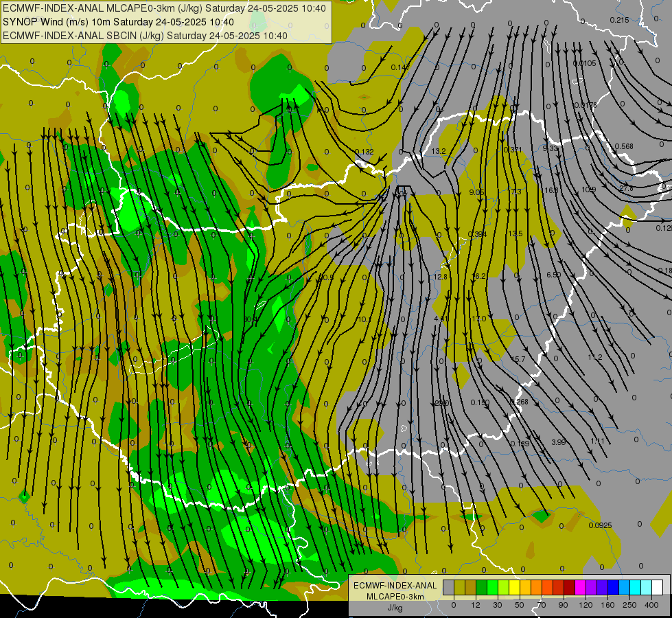Click the map value 13.5
Screen dimensions: 672x618
point(515,233)
